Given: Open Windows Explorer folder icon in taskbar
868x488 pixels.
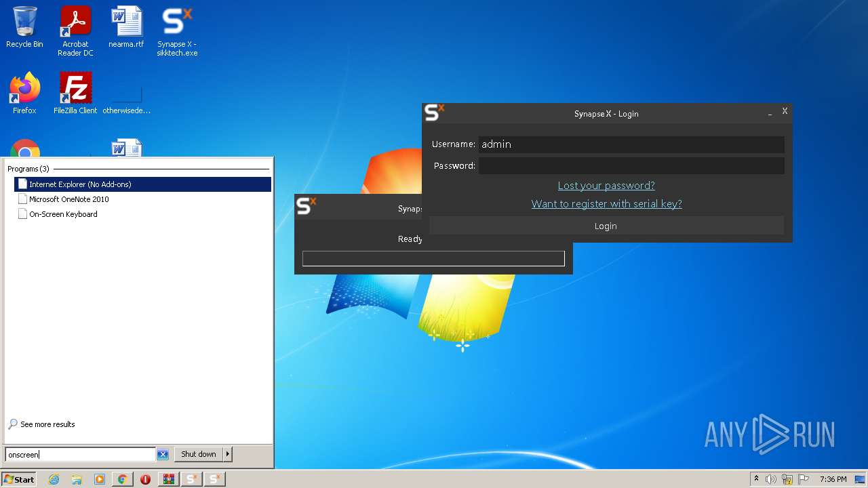Looking at the screenshot, I should 77,479.
